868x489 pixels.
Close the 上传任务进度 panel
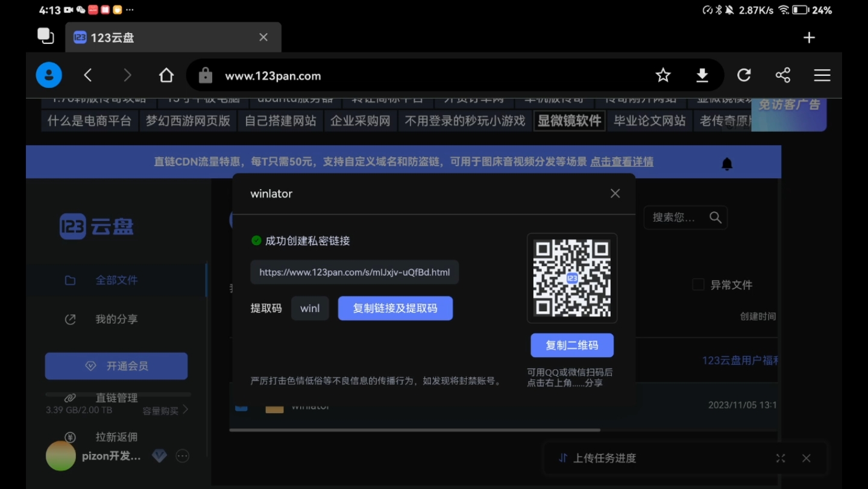pos(807,458)
